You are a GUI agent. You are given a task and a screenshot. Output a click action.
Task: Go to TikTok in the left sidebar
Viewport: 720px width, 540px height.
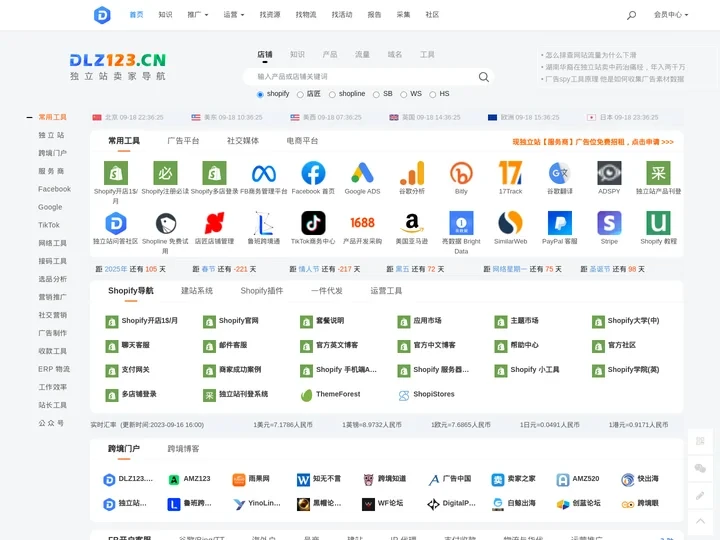pos(49,225)
